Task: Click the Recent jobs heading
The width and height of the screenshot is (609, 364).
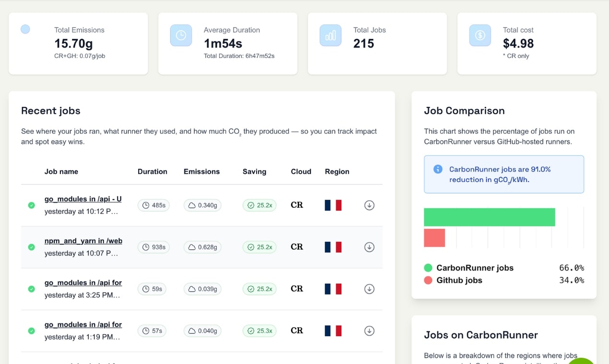Action: pos(51,111)
